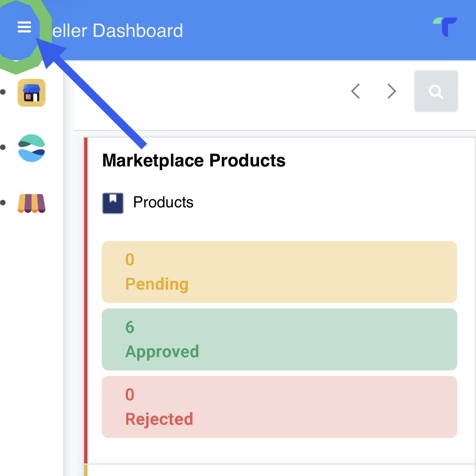Click the number 6 above Approved
476x476 pixels.
(x=130, y=327)
